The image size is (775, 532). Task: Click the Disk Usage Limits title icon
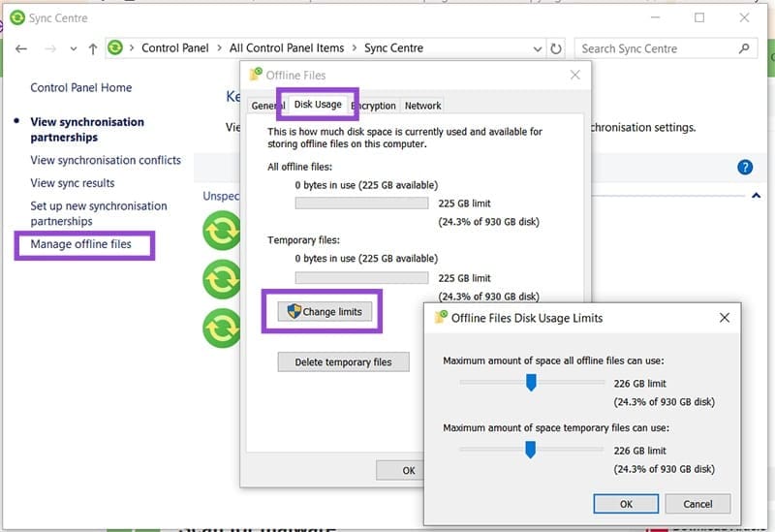tap(441, 317)
